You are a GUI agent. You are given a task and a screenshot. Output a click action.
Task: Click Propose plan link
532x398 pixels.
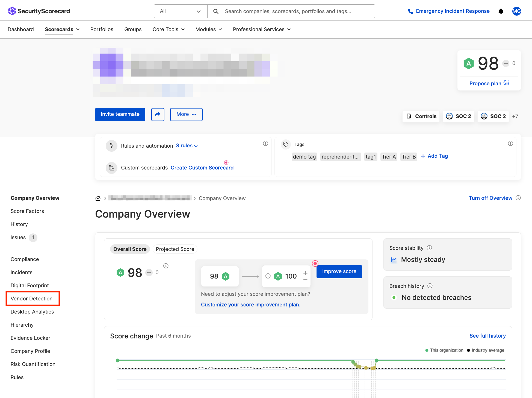click(485, 83)
